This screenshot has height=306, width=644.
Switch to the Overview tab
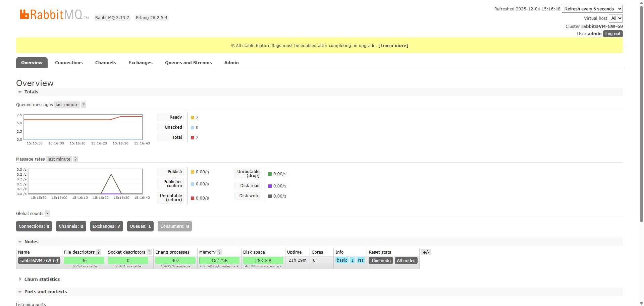click(32, 63)
